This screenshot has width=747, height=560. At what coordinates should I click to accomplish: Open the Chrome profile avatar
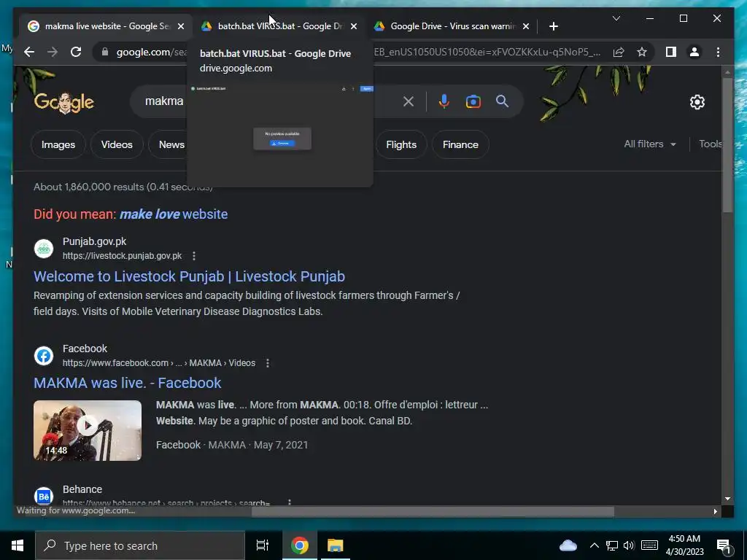pyautogui.click(x=694, y=52)
